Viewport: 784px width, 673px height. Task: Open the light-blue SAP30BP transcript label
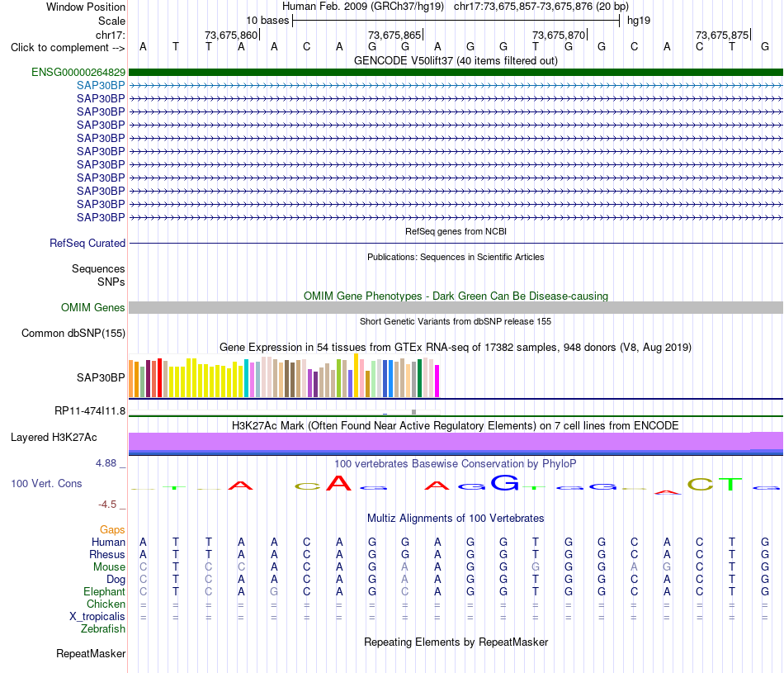click(101, 85)
